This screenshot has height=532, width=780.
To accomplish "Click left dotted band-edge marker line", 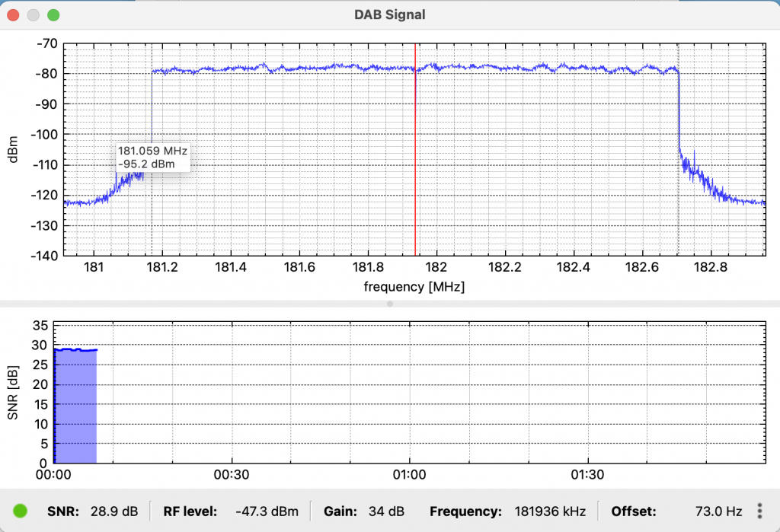I will (x=152, y=213).
